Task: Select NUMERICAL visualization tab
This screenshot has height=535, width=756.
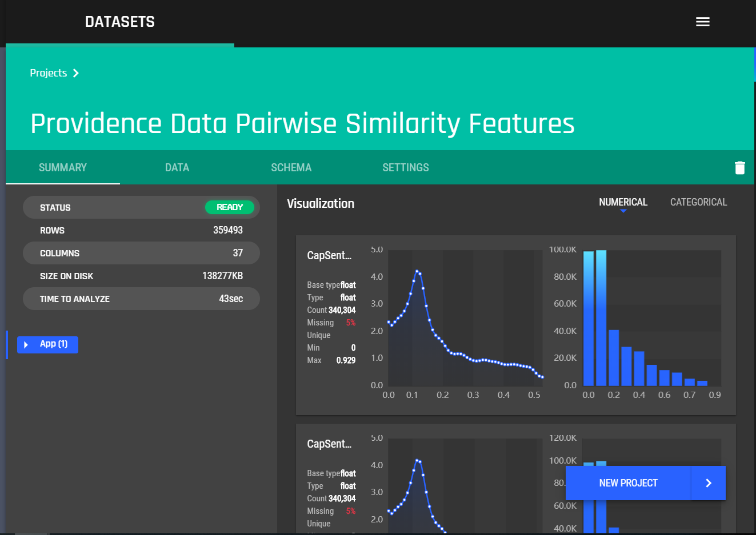Action: click(x=623, y=202)
